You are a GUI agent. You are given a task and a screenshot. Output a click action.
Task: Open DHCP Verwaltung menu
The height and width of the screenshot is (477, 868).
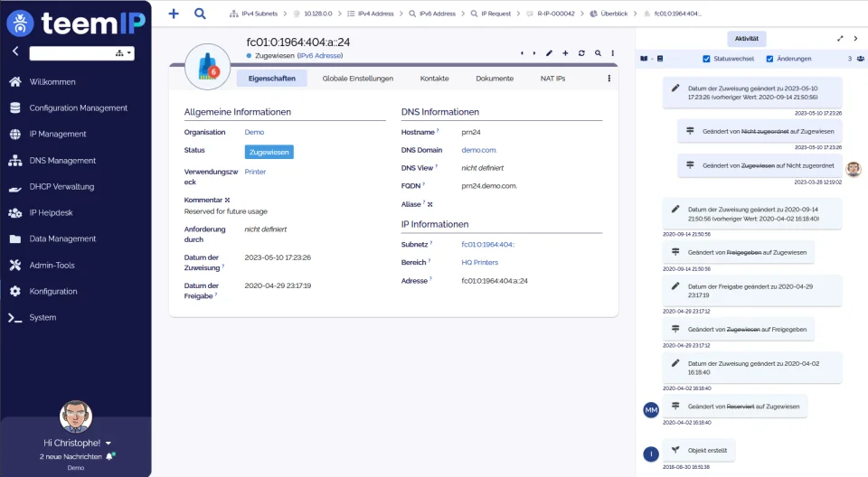coord(61,186)
